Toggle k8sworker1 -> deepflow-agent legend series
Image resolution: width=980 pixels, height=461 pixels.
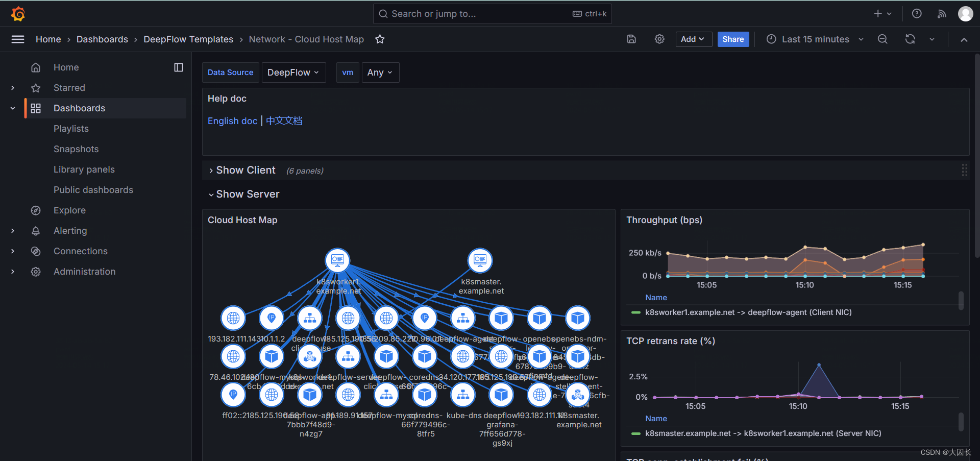[748, 312]
